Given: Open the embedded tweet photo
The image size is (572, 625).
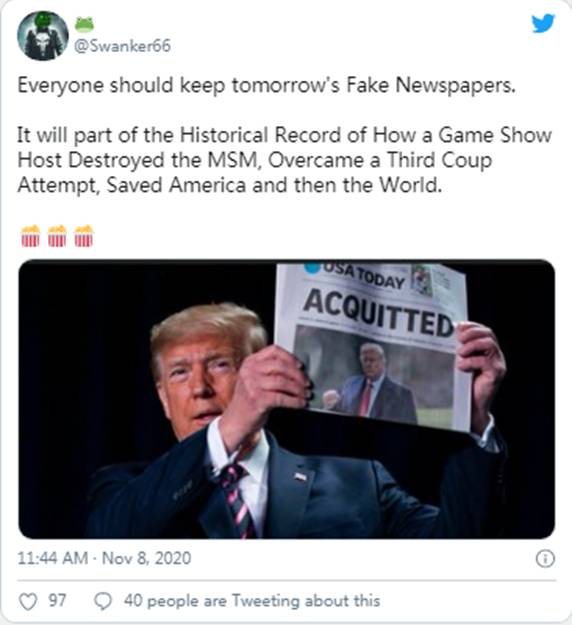Looking at the screenshot, I should (287, 399).
